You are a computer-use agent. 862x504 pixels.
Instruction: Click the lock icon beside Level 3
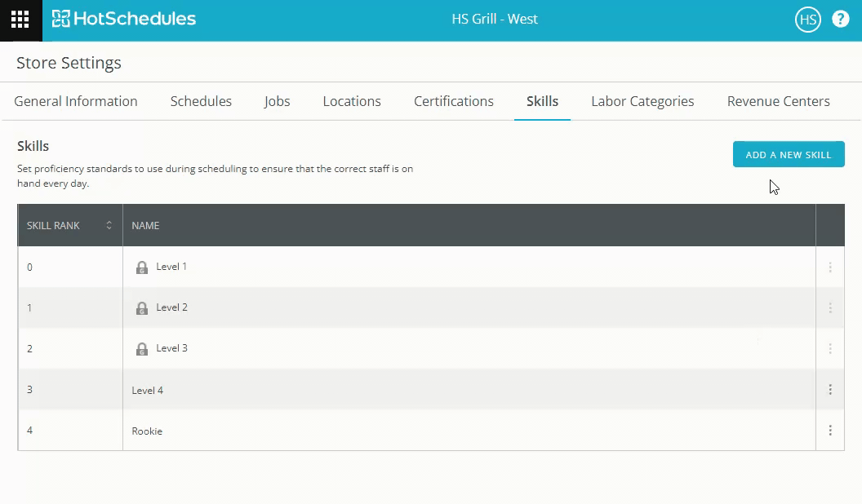(x=142, y=349)
